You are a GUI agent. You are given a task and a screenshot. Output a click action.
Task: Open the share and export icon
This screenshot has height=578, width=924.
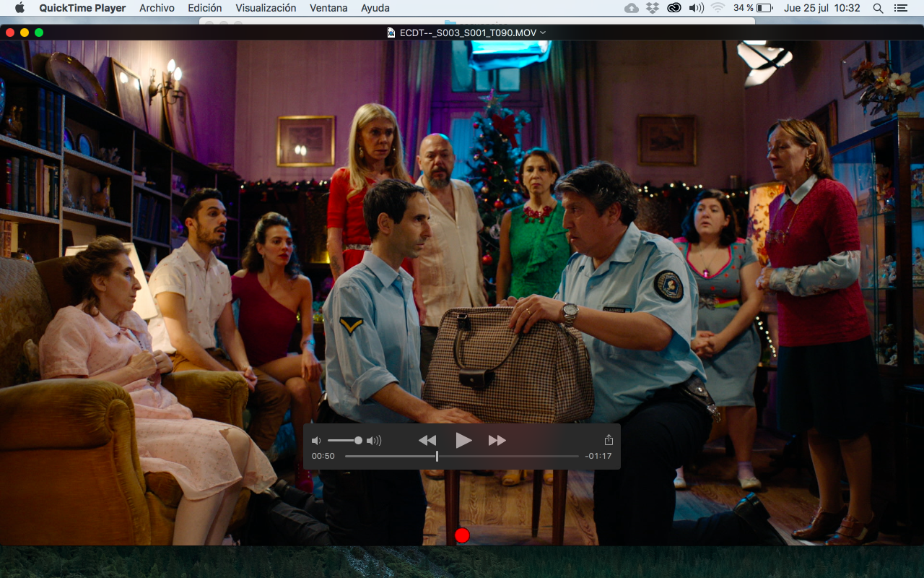(609, 440)
